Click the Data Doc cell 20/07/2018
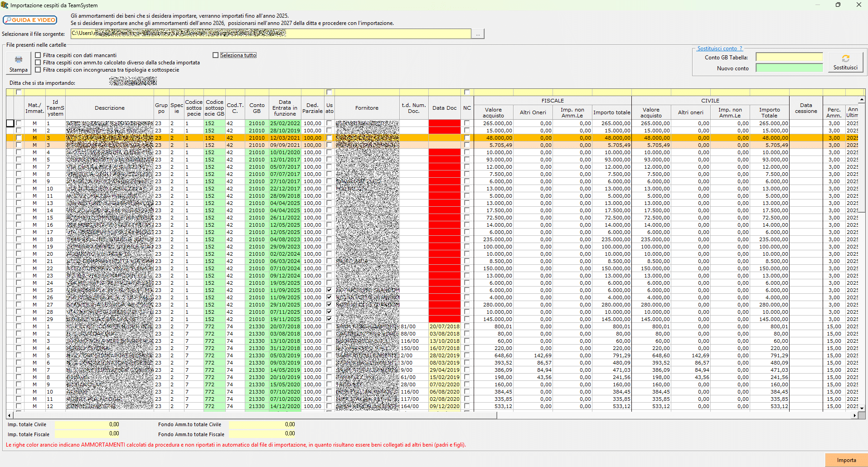Screen dimensions: 868x467 (x=444, y=326)
